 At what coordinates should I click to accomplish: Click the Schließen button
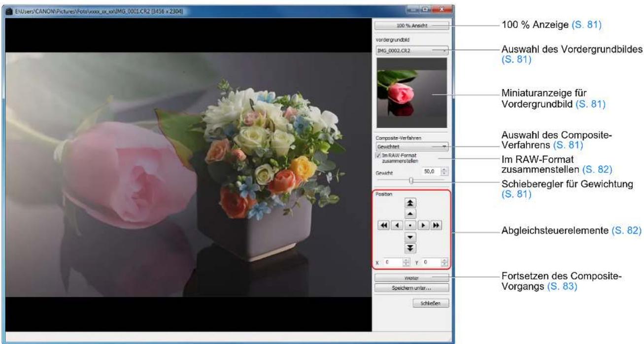[431, 303]
